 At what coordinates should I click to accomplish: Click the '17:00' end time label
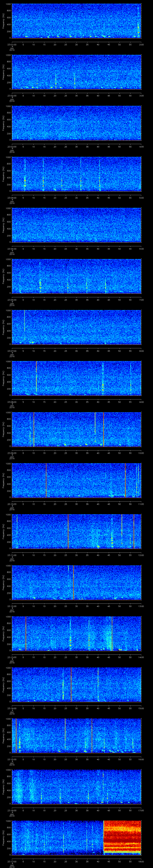[141, 810]
